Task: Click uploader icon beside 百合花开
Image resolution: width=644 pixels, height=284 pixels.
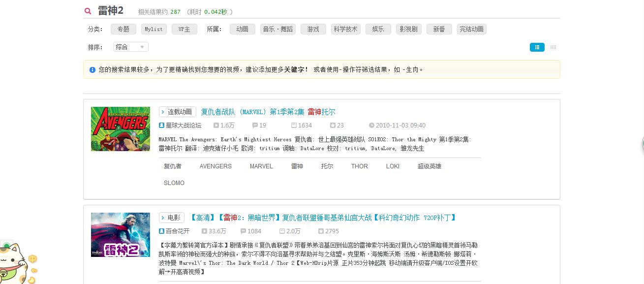Action: [161, 231]
